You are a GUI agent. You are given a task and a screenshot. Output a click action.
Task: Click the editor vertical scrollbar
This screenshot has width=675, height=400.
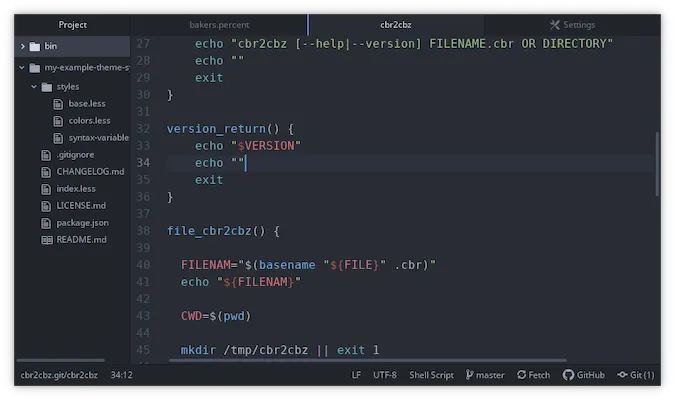(657, 165)
